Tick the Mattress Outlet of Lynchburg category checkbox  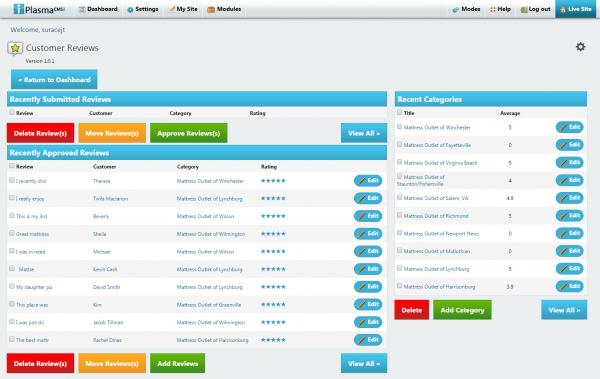399,268
